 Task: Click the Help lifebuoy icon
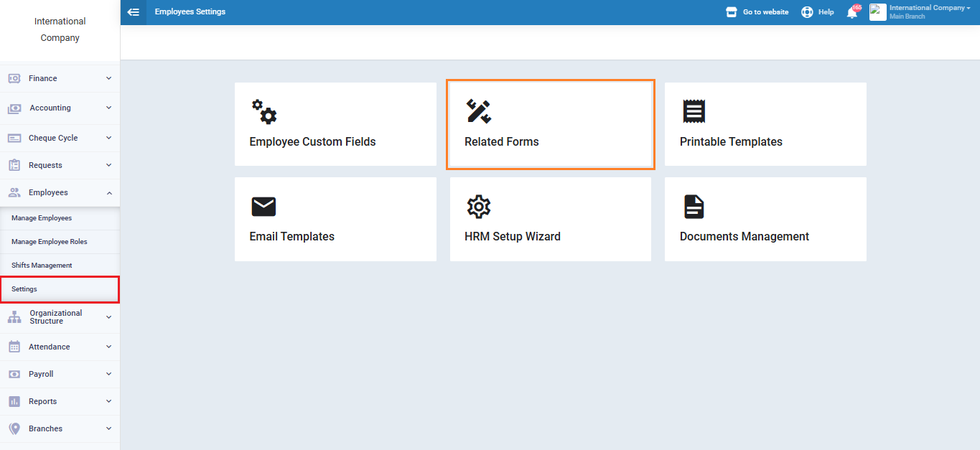click(x=807, y=12)
